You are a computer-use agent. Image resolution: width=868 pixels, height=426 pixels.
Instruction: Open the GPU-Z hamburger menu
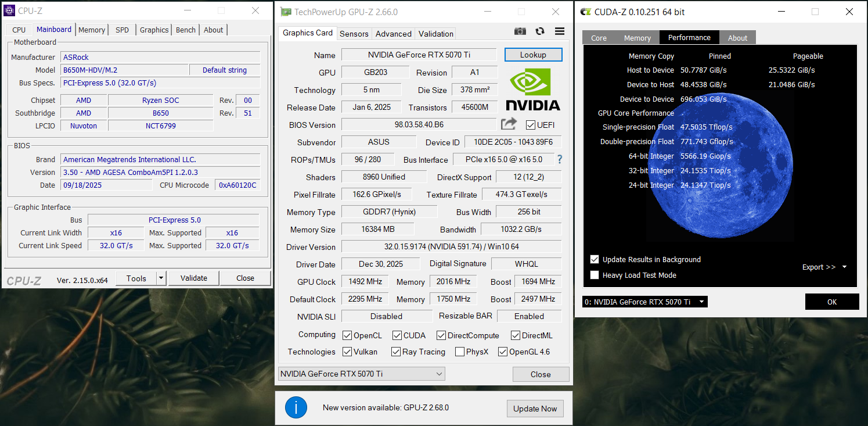coord(560,31)
